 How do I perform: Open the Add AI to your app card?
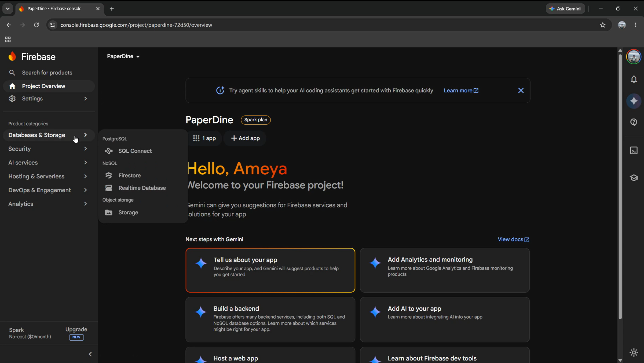445,319
